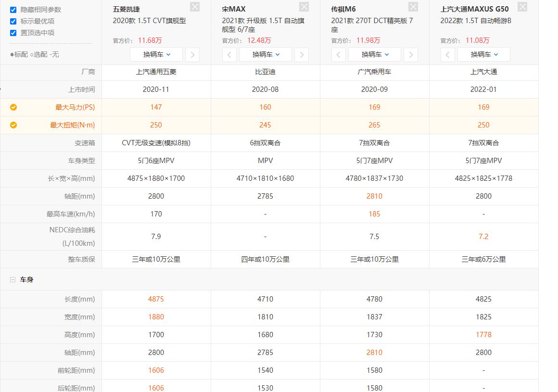
Task: Click the 最大扭矩(N·m) row label
Action: (72, 125)
